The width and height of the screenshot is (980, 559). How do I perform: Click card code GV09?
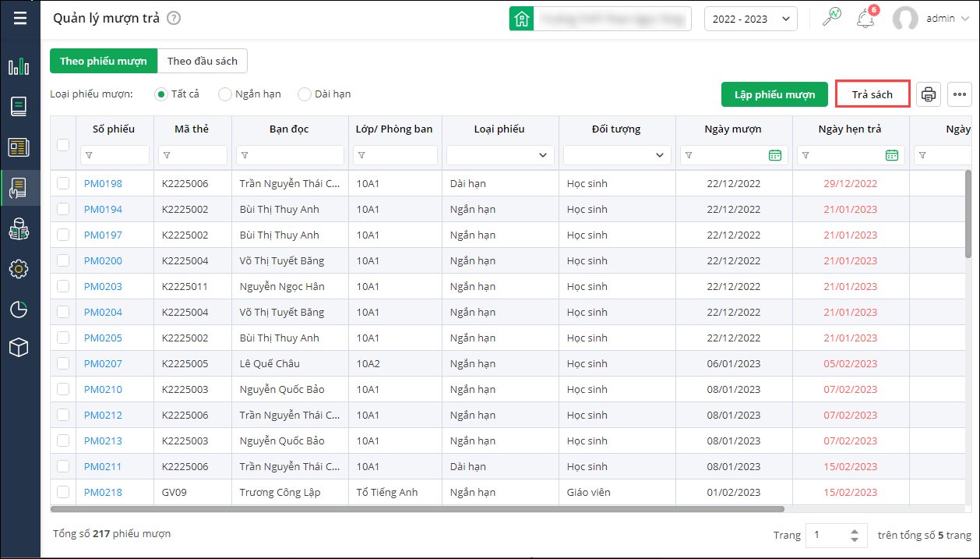click(x=174, y=492)
